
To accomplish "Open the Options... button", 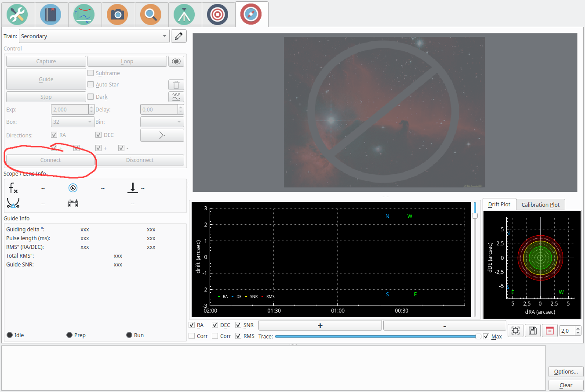I will click(x=566, y=372).
